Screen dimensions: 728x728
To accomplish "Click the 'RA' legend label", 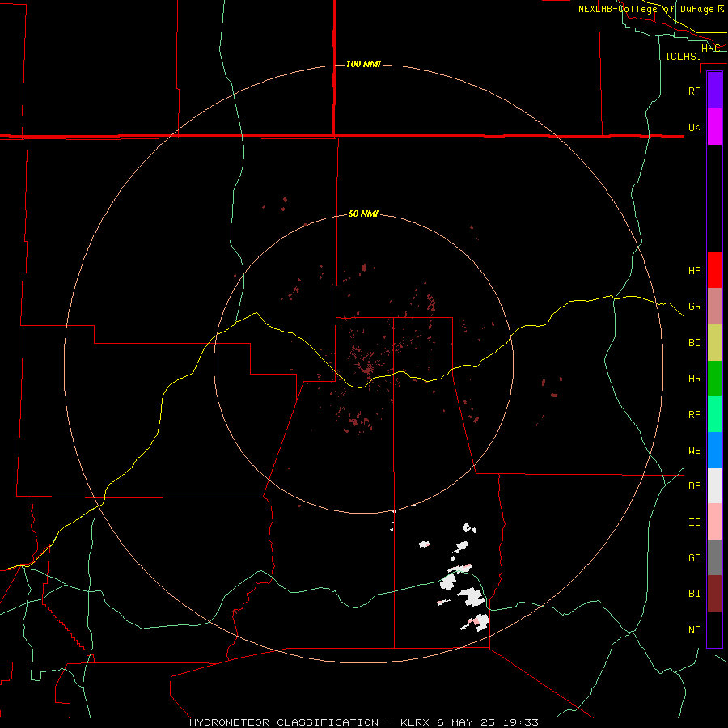I will (x=695, y=415).
